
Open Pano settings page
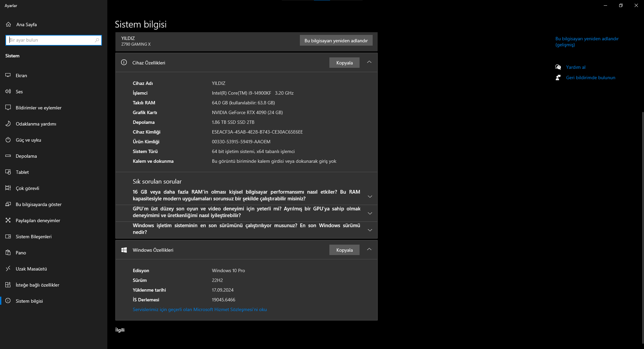tap(54, 253)
